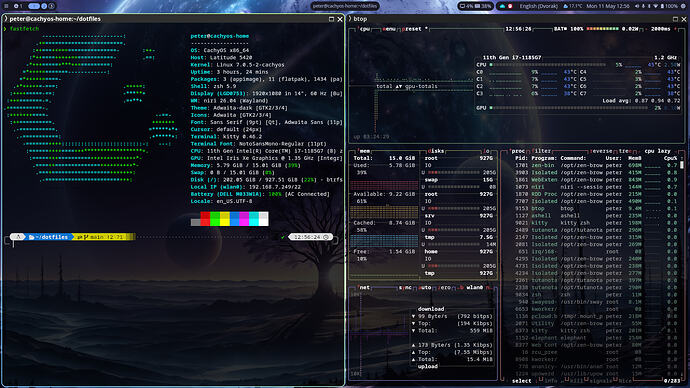Switch keyboard layout via English (Dvorak)
The height and width of the screenshot is (388, 690).
click(538, 6)
